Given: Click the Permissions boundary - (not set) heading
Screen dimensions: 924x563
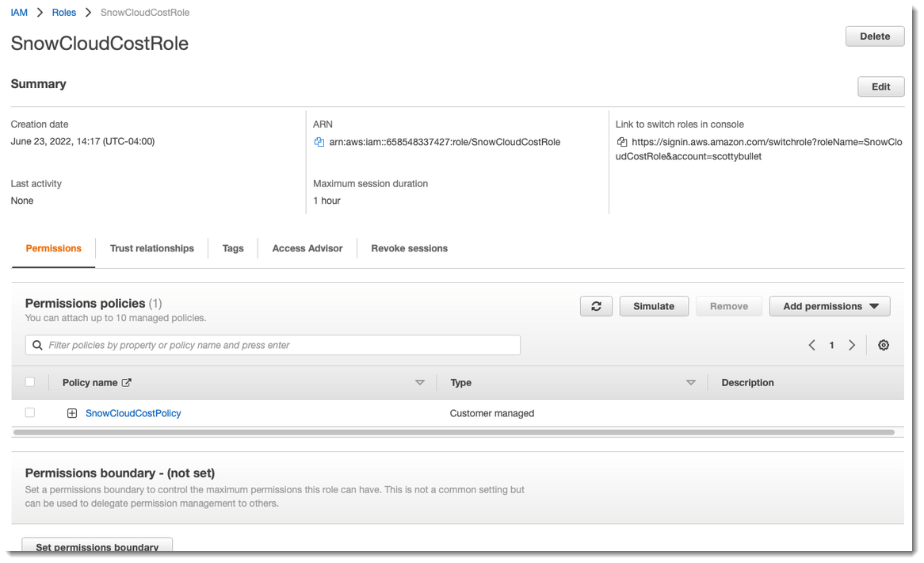Looking at the screenshot, I should 120,473.
